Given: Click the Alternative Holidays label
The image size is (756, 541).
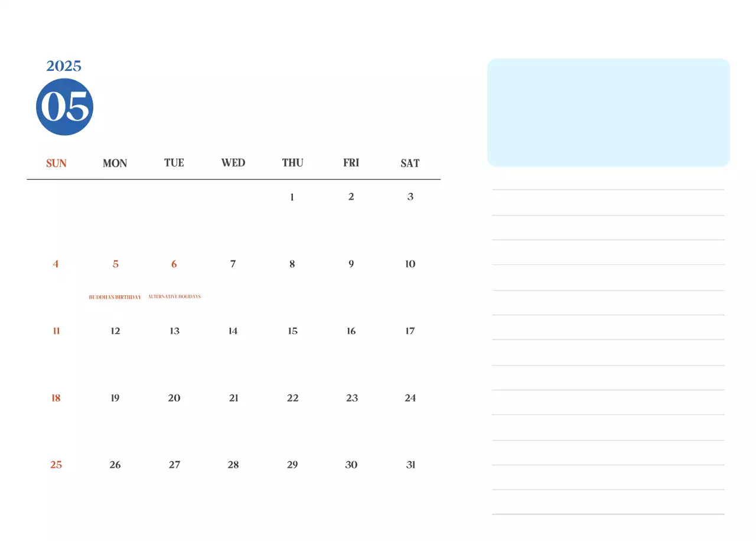Looking at the screenshot, I should coord(174,296).
